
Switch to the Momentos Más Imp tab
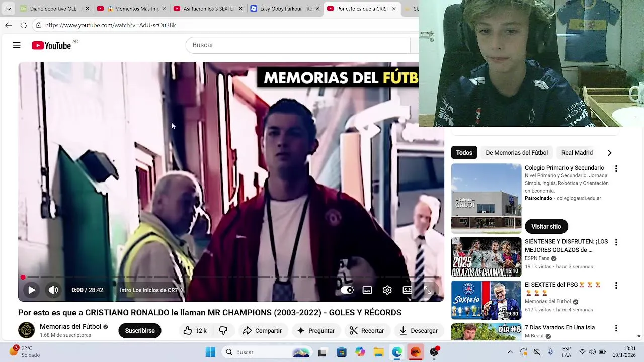(131, 9)
